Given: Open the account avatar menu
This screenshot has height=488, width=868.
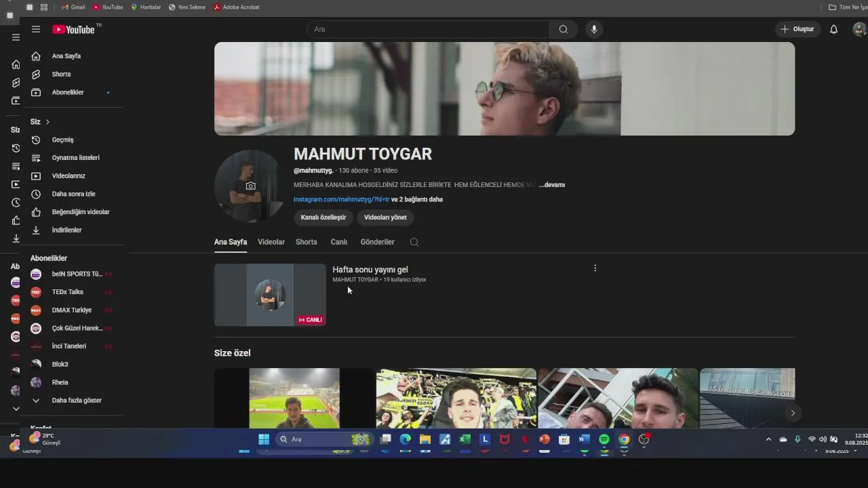Looking at the screenshot, I should pyautogui.click(x=859, y=29).
